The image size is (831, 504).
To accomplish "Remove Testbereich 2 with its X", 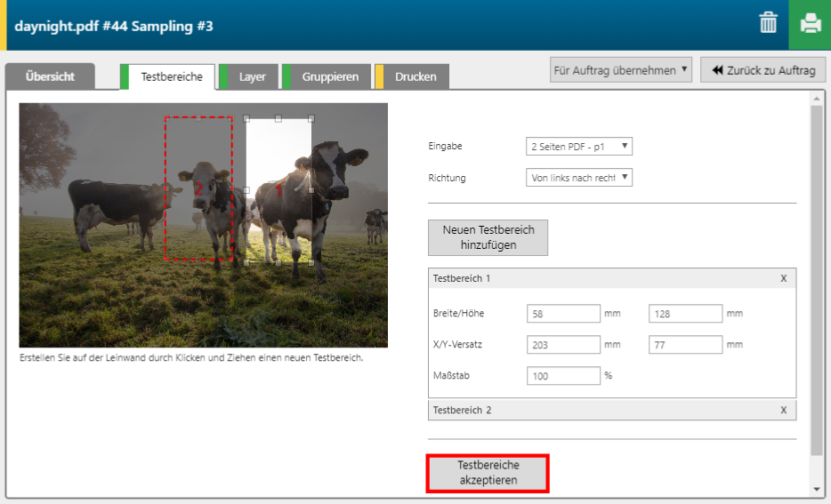I will coord(783,410).
